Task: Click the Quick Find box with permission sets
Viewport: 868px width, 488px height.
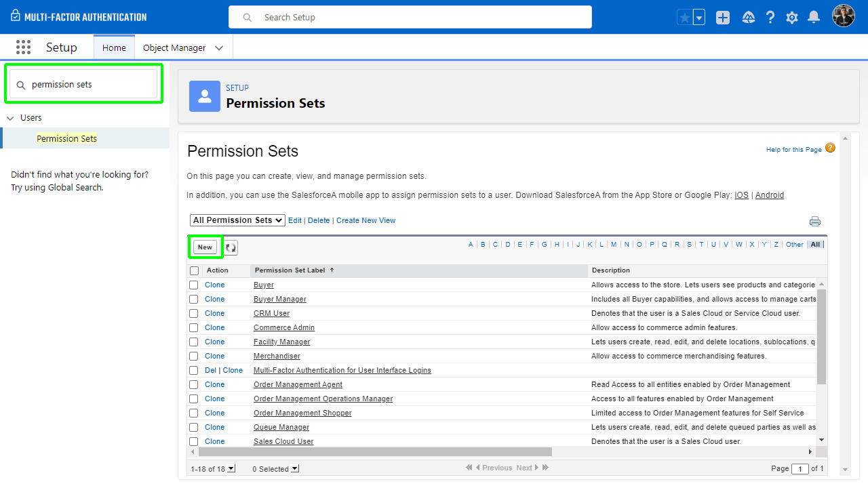Action: [83, 84]
